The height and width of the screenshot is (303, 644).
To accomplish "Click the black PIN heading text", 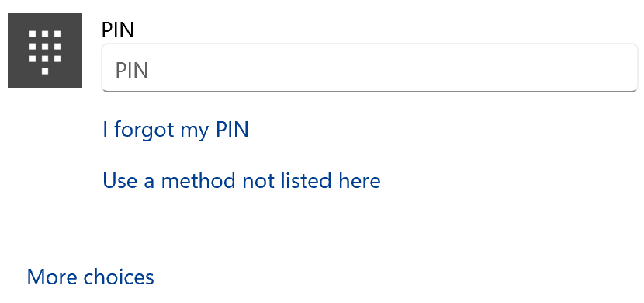I will [118, 30].
